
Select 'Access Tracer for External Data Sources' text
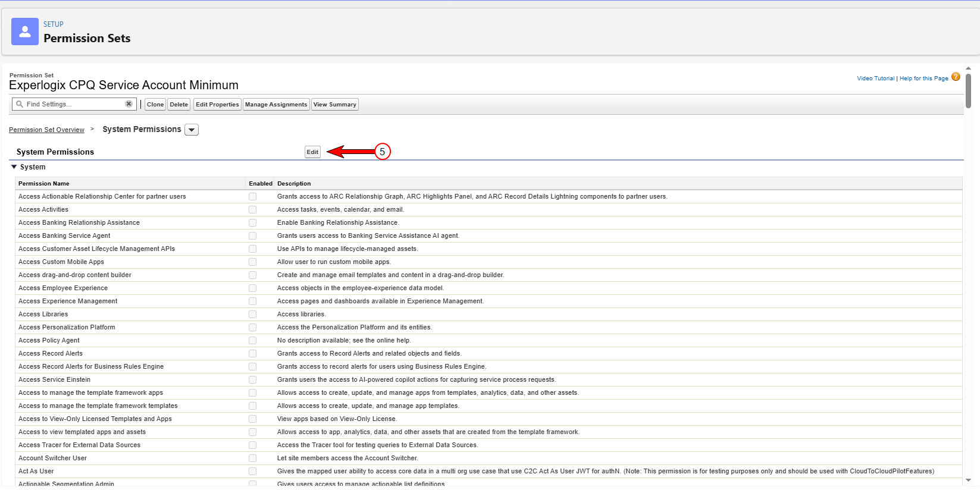coord(80,445)
